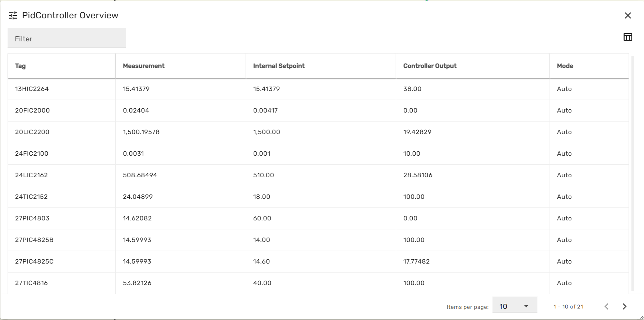This screenshot has width=644, height=320.
Task: Select the 20LIC2200 controller row
Action: point(32,132)
